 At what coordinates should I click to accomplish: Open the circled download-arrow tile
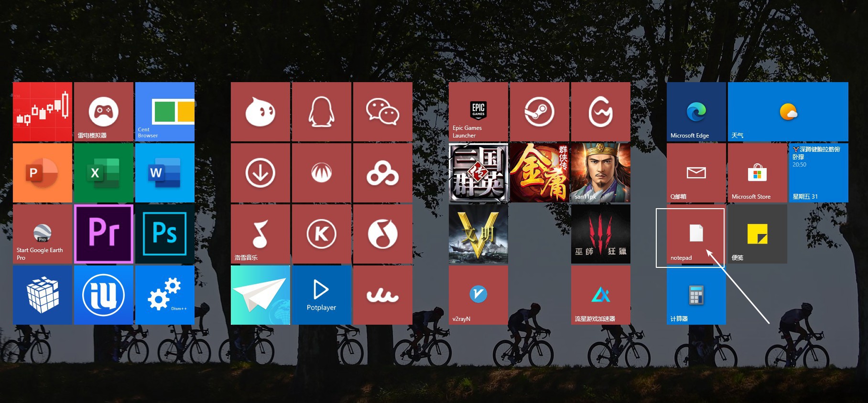[260, 173]
